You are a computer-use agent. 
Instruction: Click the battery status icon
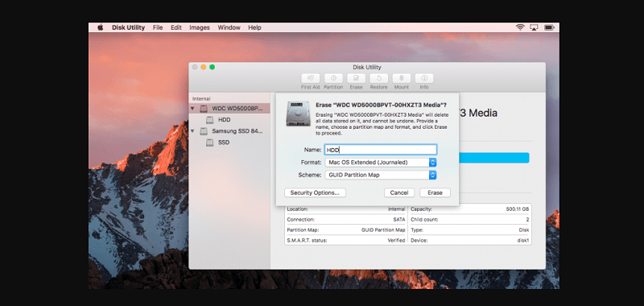coord(549,27)
